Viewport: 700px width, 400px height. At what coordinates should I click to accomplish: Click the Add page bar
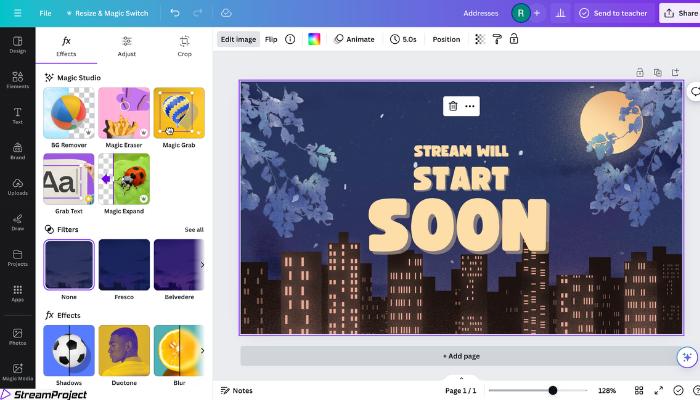[461, 356]
